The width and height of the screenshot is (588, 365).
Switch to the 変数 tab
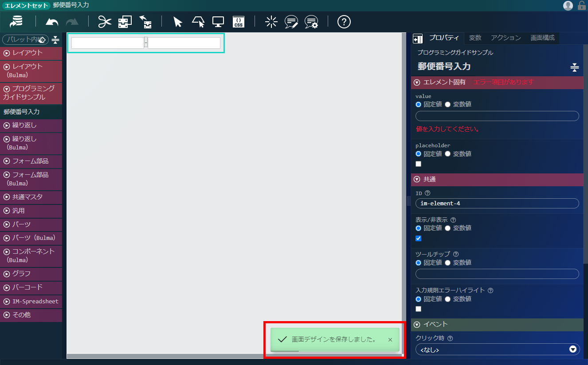(x=475, y=38)
